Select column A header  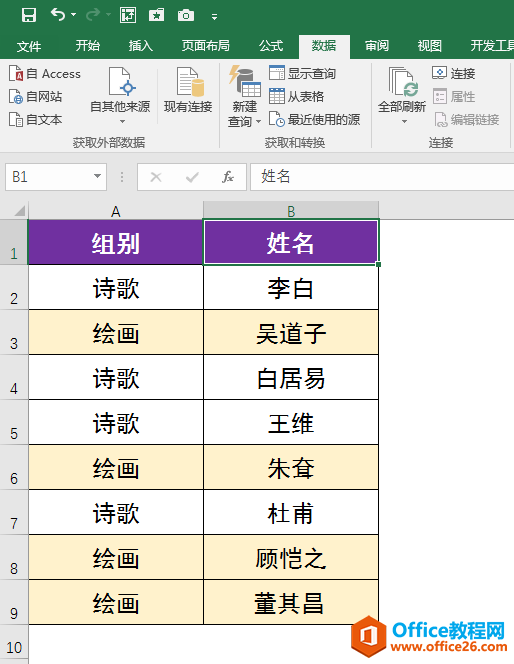pyautogui.click(x=116, y=211)
